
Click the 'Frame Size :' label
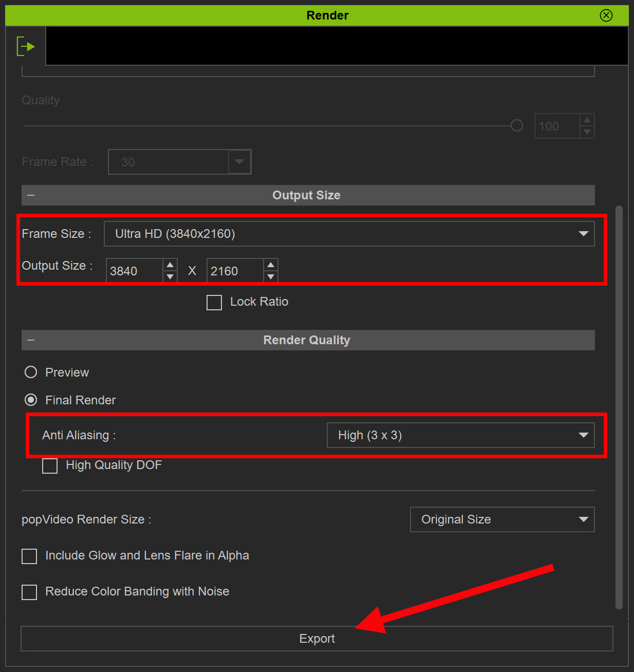pyautogui.click(x=57, y=234)
